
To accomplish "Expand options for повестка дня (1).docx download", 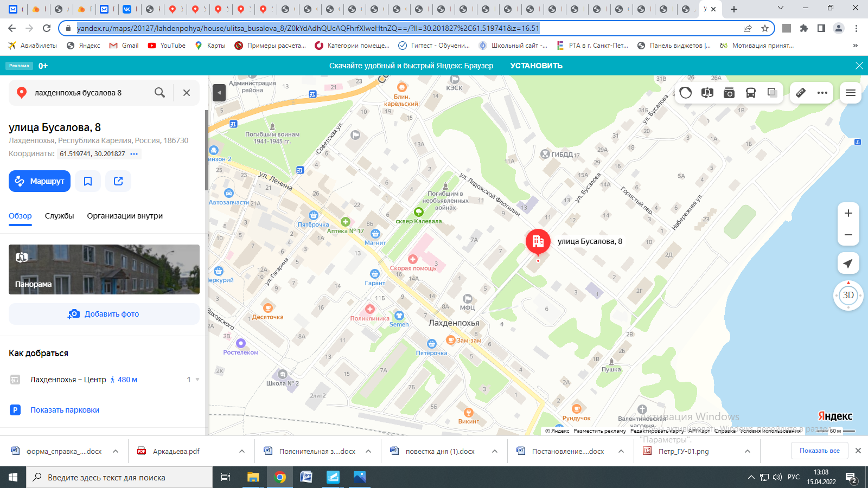I will pyautogui.click(x=495, y=451).
